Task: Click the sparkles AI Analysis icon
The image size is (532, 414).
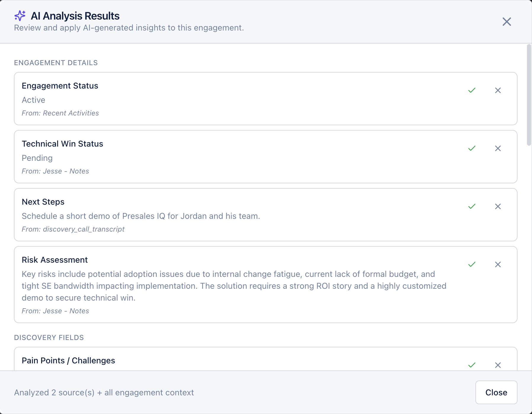Action: pyautogui.click(x=20, y=16)
